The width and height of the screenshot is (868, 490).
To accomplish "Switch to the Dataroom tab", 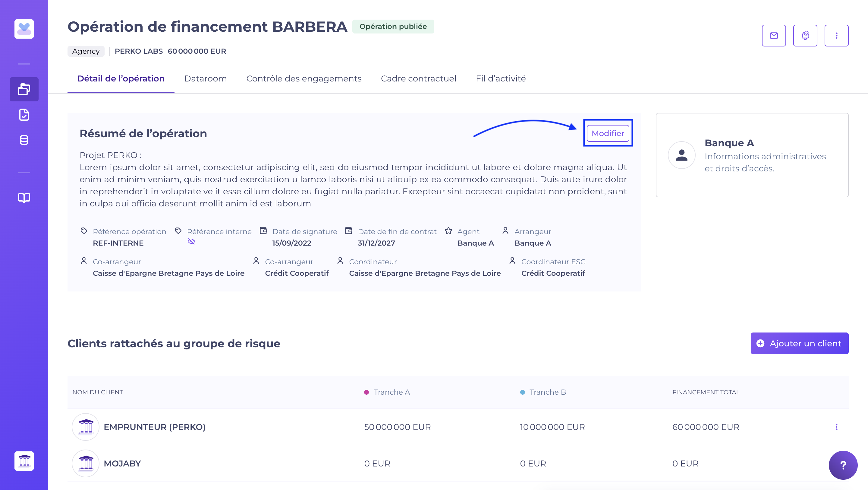I will (205, 78).
